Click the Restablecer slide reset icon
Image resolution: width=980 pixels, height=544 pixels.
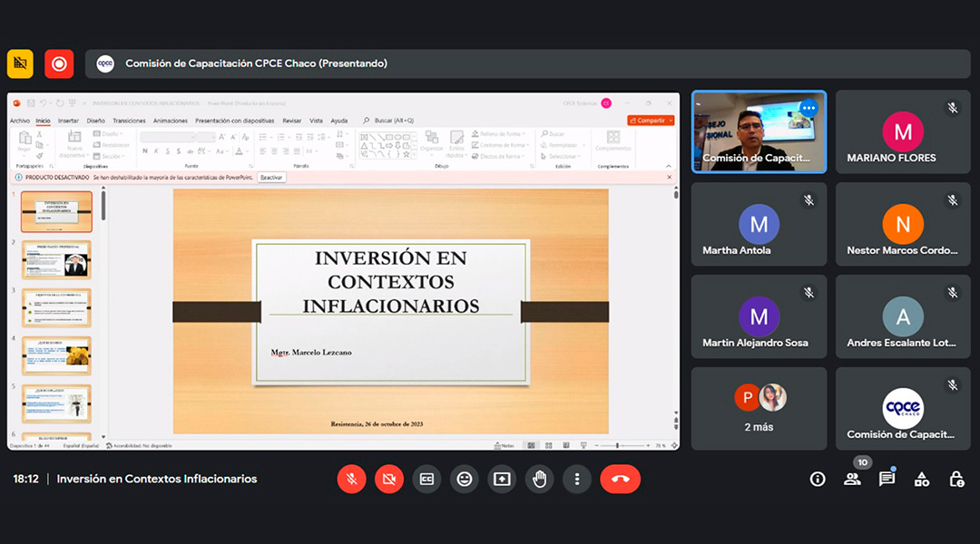(112, 145)
